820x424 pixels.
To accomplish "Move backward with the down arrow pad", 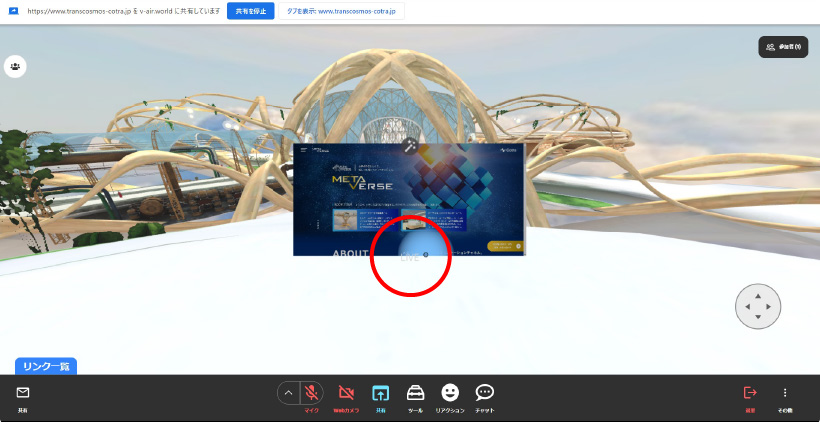I will point(758,317).
